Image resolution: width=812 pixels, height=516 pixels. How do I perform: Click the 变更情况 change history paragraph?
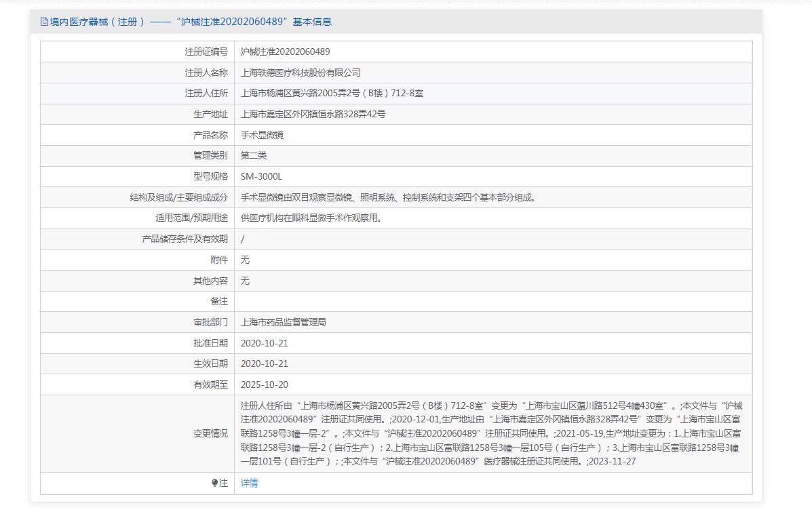pyautogui.click(x=491, y=433)
